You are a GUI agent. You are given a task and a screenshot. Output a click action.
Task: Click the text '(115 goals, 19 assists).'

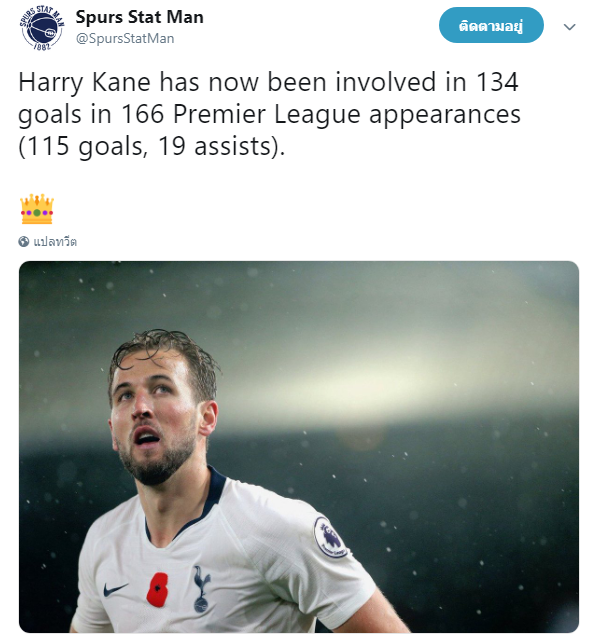coord(152,146)
